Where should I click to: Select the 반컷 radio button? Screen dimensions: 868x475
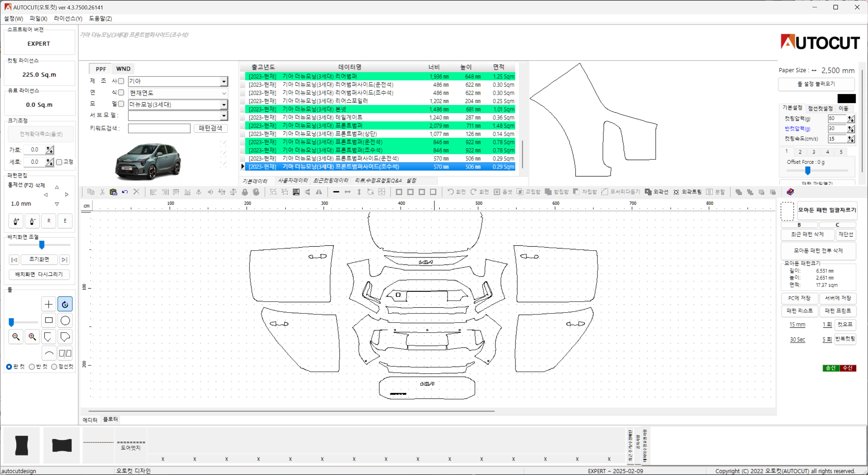pyautogui.click(x=32, y=367)
